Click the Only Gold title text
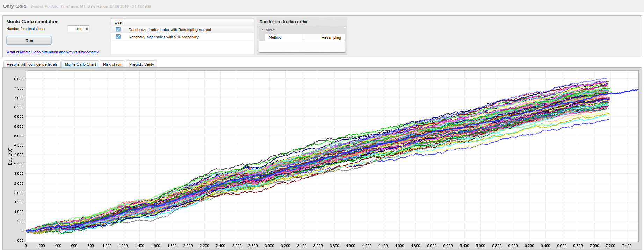644x250 pixels. 15,6
